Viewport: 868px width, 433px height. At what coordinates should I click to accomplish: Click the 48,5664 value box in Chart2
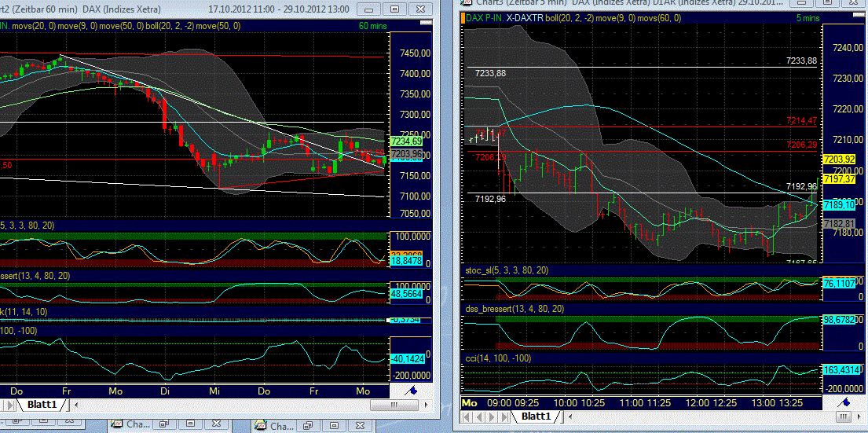408,294
